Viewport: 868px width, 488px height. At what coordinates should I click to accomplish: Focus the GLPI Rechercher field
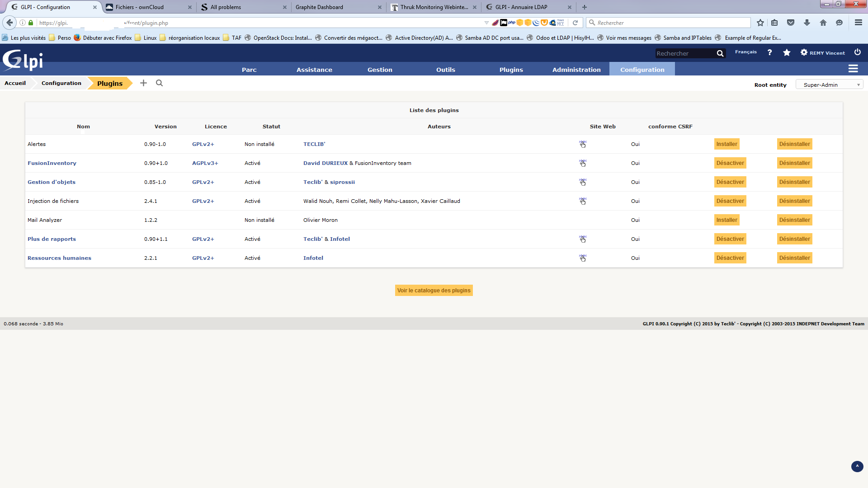[x=685, y=53]
